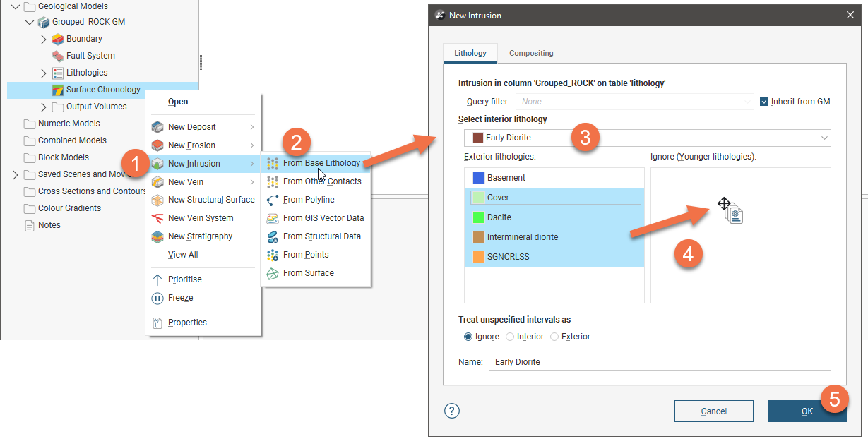This screenshot has width=868, height=439.
Task: Expand the Boundary tree node
Action: 44,39
